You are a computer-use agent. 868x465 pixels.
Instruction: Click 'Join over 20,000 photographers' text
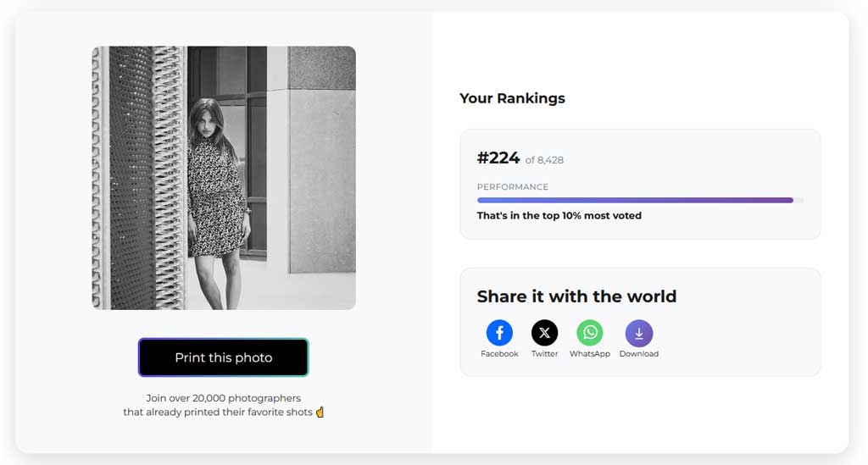[x=224, y=398]
